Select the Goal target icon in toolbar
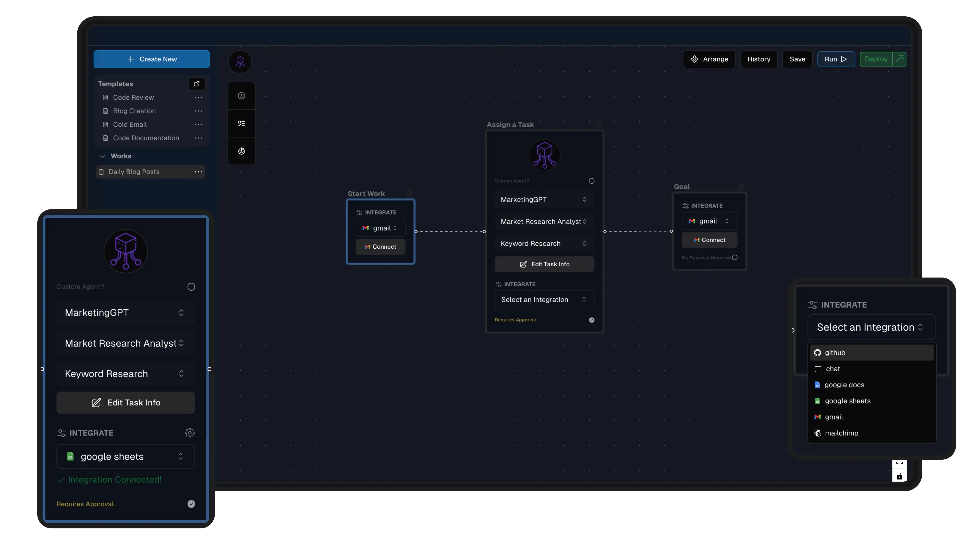 point(242,151)
